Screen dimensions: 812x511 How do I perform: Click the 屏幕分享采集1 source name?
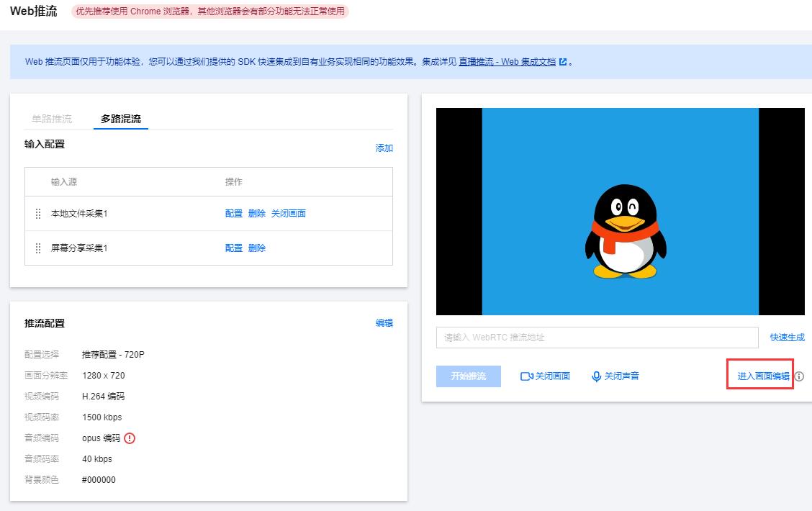pyautogui.click(x=79, y=248)
